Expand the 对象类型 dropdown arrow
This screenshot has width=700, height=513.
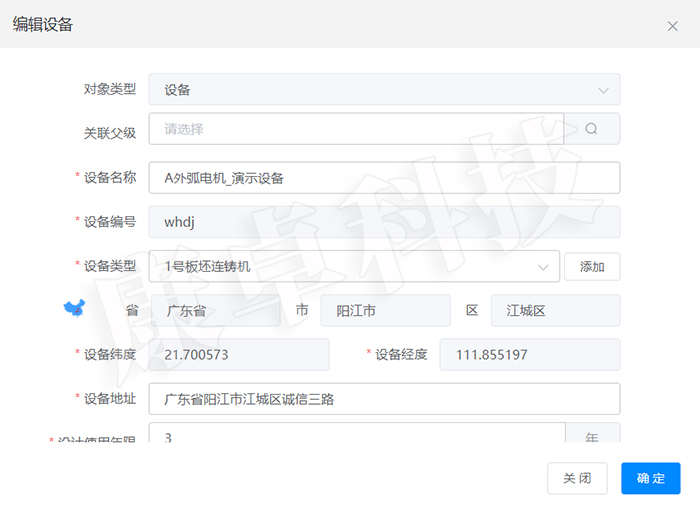[x=603, y=90]
